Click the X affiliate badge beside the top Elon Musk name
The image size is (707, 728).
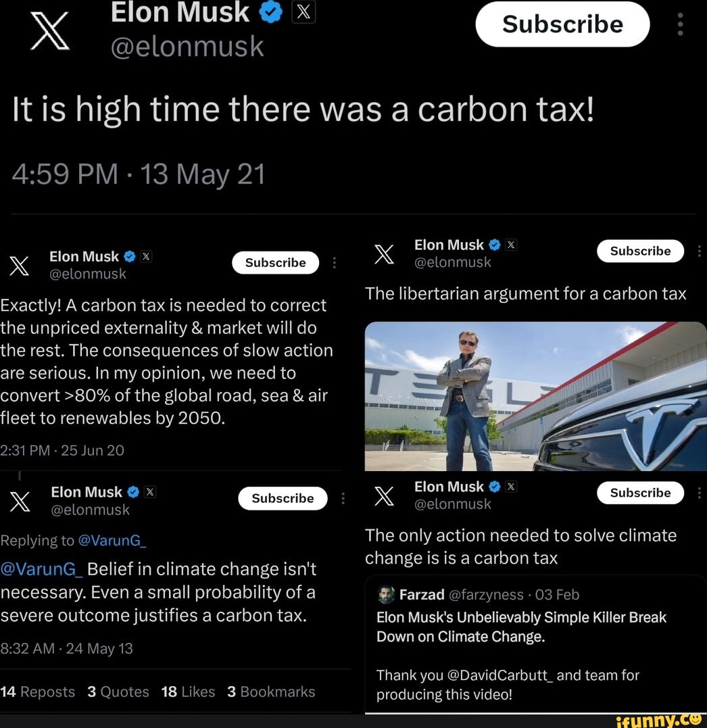tap(303, 12)
